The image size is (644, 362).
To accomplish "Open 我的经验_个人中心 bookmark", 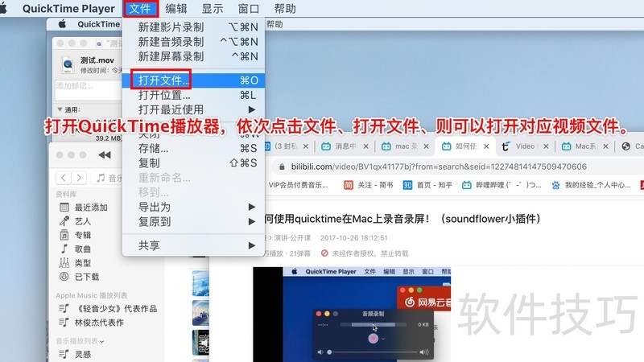I will [x=592, y=185].
